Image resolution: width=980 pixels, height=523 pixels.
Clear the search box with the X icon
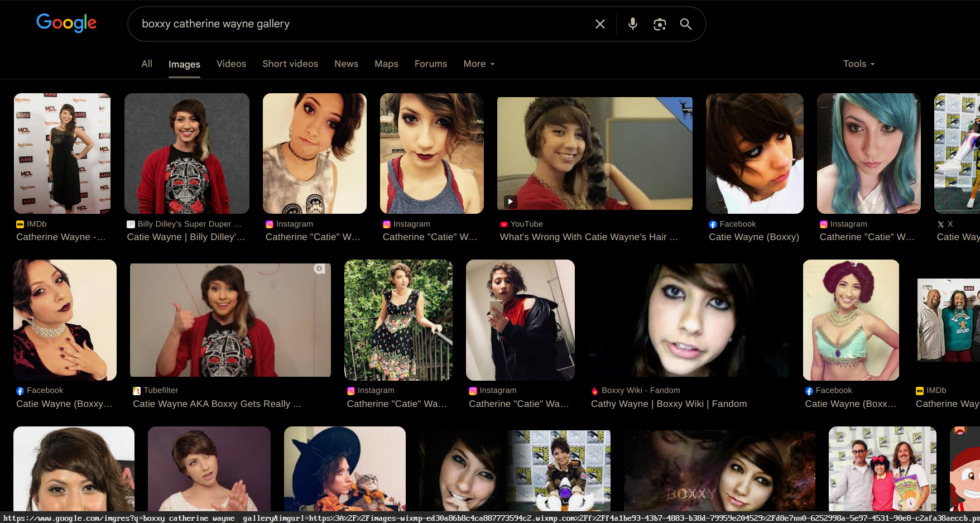[600, 24]
